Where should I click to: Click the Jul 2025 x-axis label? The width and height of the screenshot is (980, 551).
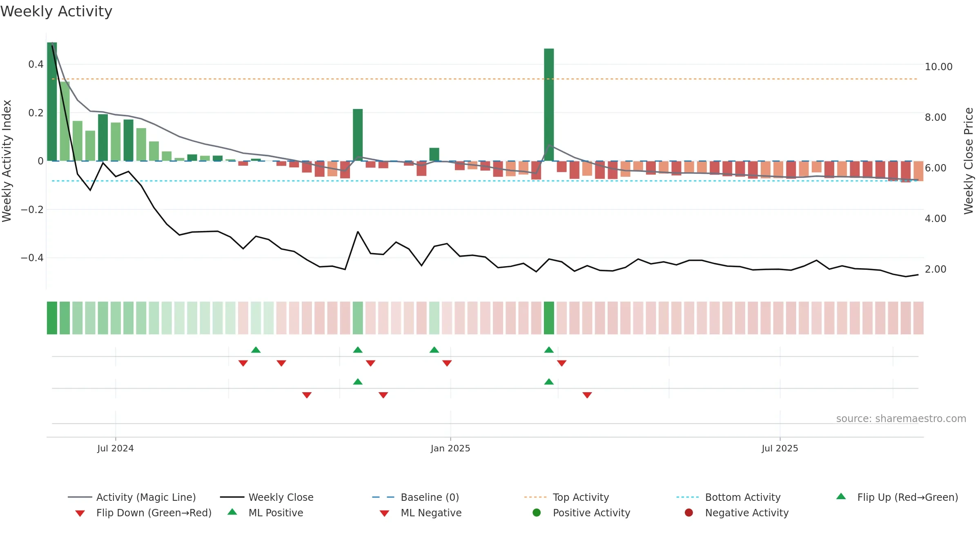click(x=780, y=448)
